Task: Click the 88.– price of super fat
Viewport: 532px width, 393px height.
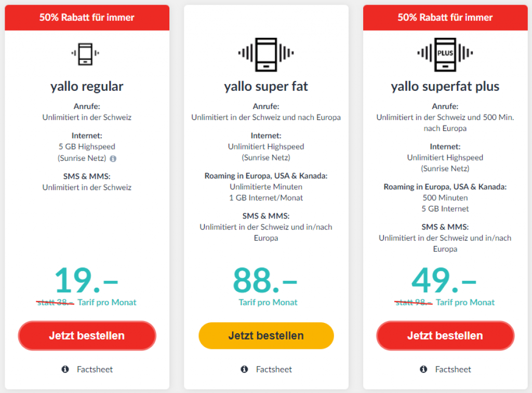Action: (265, 280)
